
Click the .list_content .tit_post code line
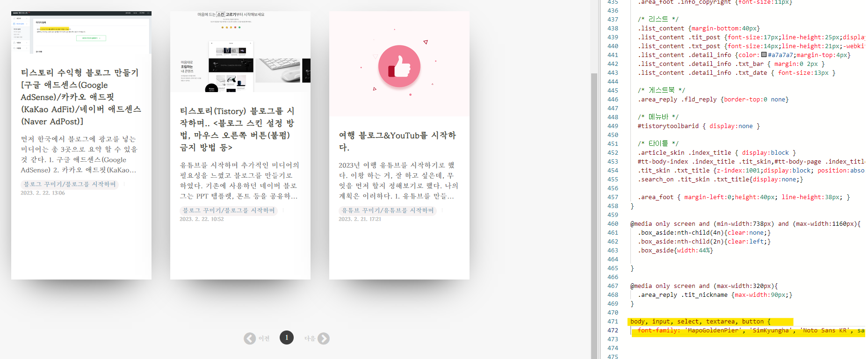click(x=751, y=37)
